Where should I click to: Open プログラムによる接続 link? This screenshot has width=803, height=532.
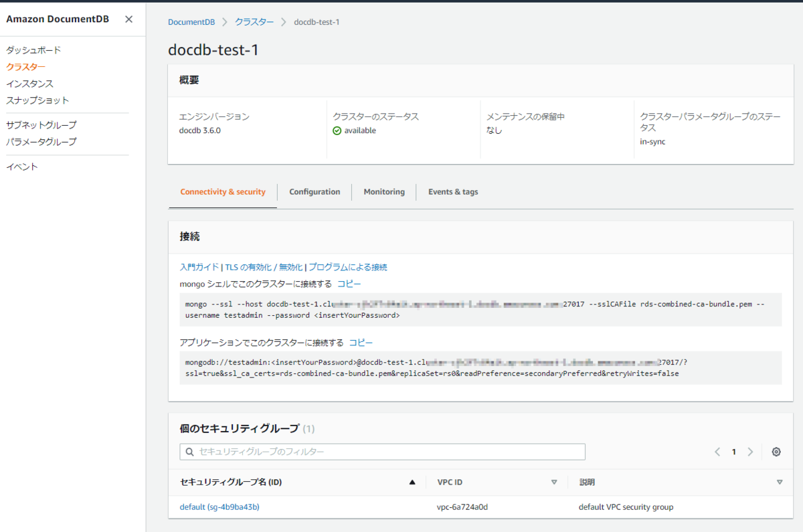pyautogui.click(x=348, y=267)
